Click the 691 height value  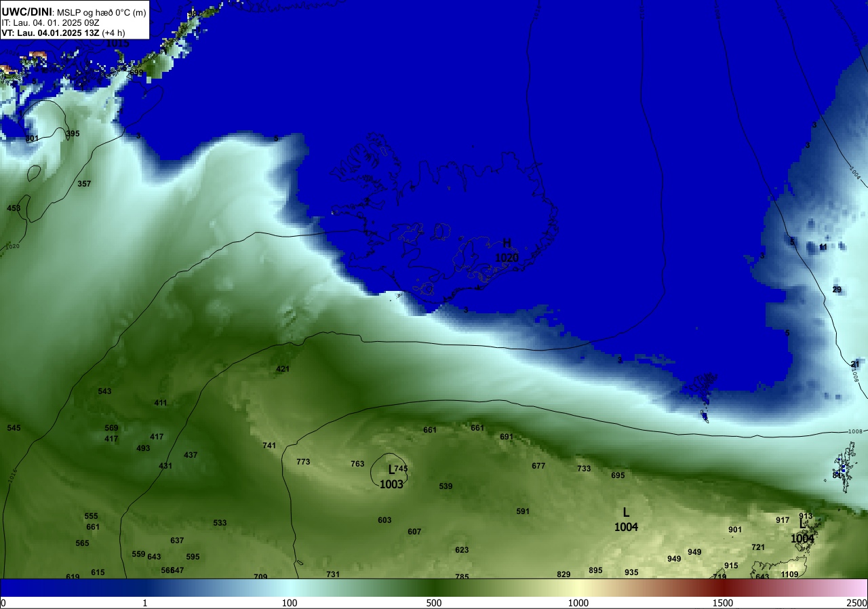(507, 437)
